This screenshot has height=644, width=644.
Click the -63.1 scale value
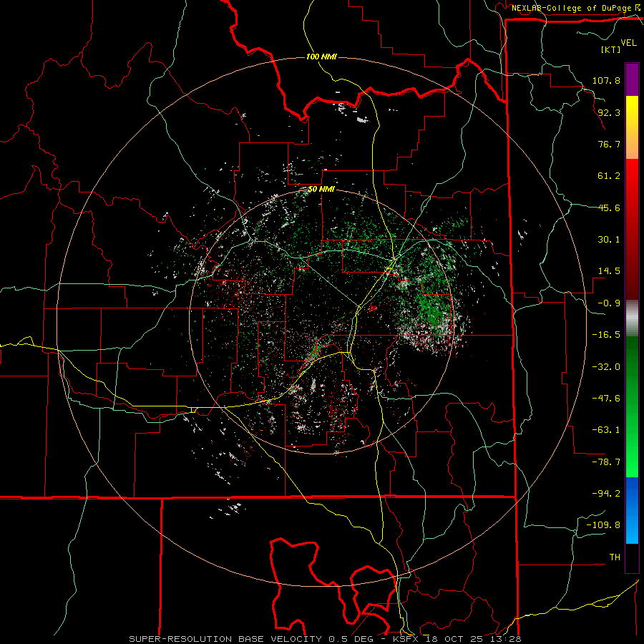point(606,430)
